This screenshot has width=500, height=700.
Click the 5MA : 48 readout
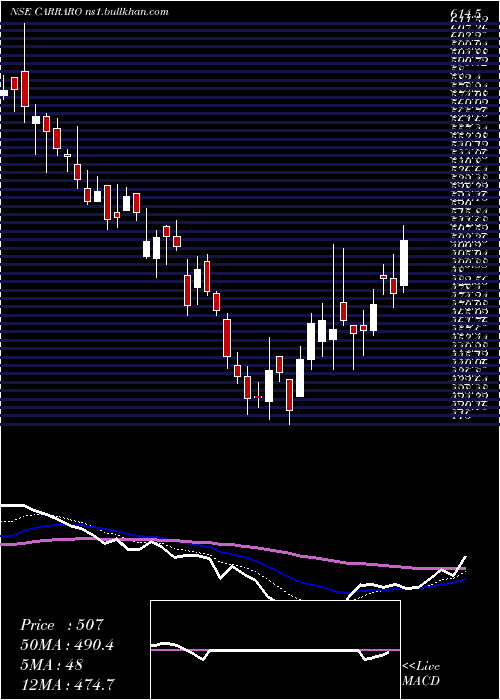click(x=52, y=664)
